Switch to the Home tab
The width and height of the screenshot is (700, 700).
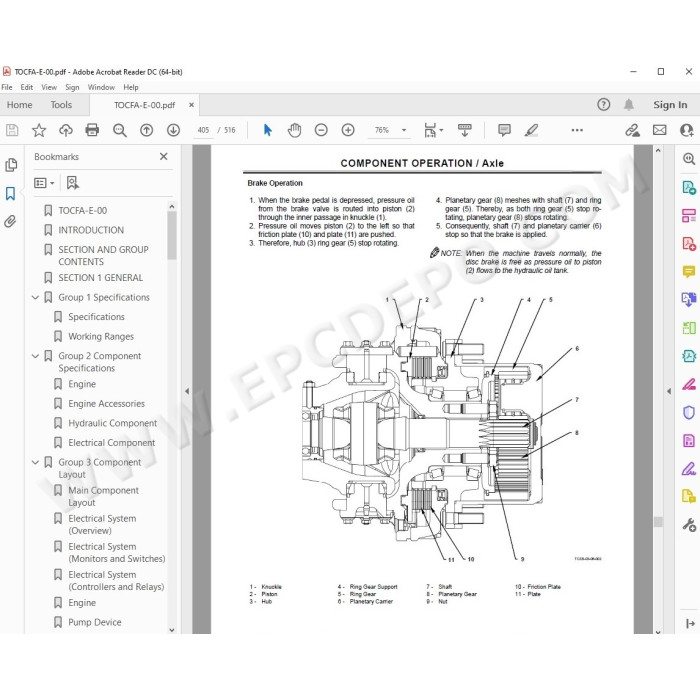(x=20, y=105)
